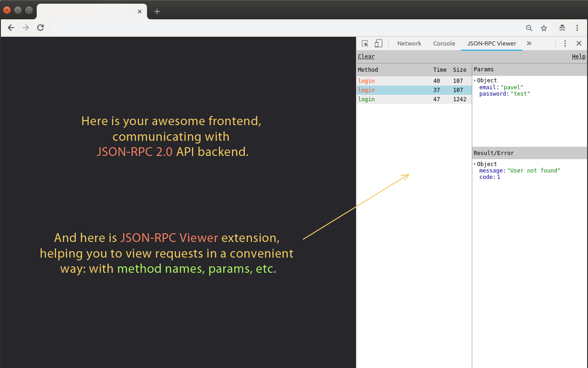Switch to the Network tab
Screen dimensions: 588x368
[409, 43]
